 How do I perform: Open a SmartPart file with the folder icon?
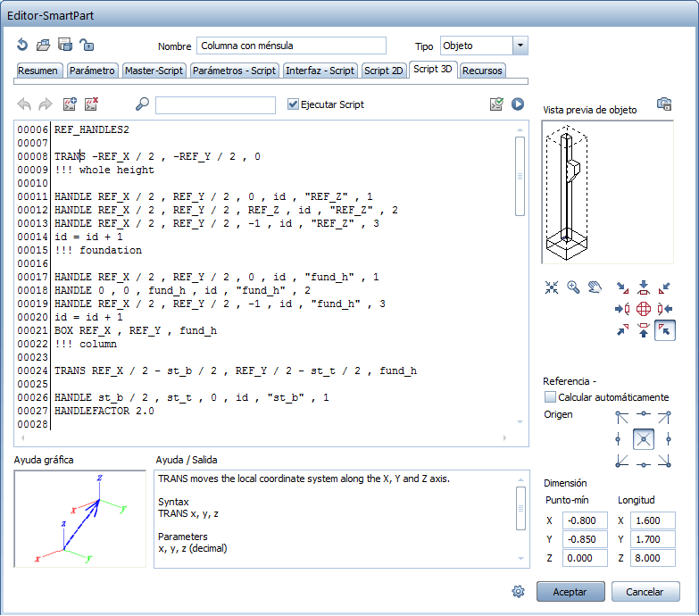(x=43, y=45)
